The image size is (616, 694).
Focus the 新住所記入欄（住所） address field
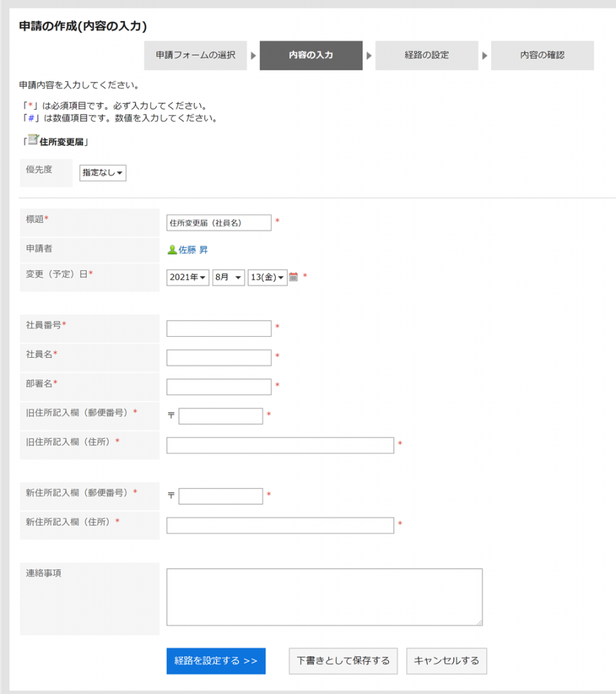[x=280, y=525]
